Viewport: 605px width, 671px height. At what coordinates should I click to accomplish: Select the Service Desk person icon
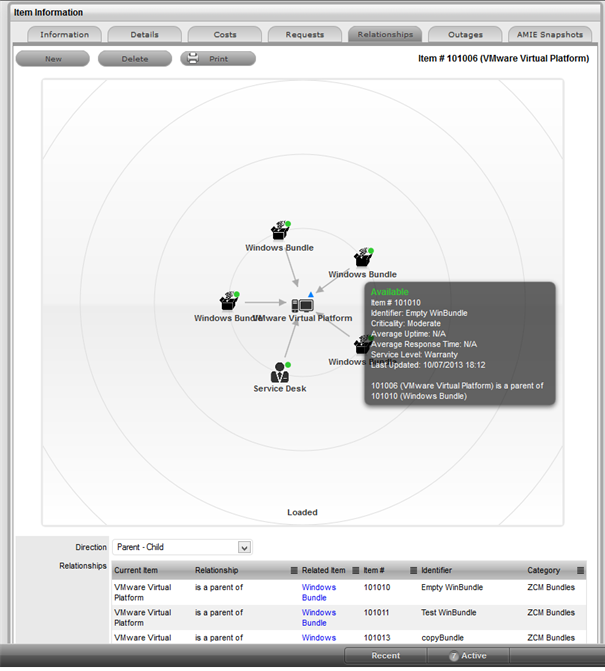(280, 373)
